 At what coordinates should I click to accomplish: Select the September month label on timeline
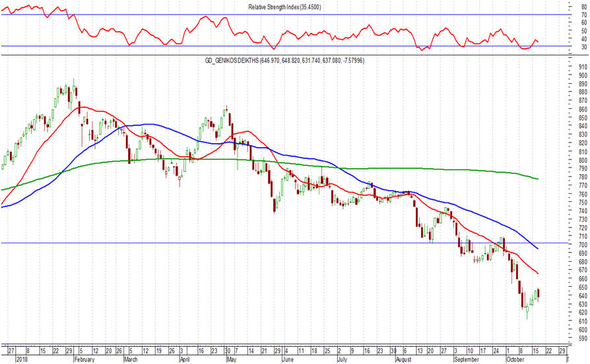tap(466, 359)
